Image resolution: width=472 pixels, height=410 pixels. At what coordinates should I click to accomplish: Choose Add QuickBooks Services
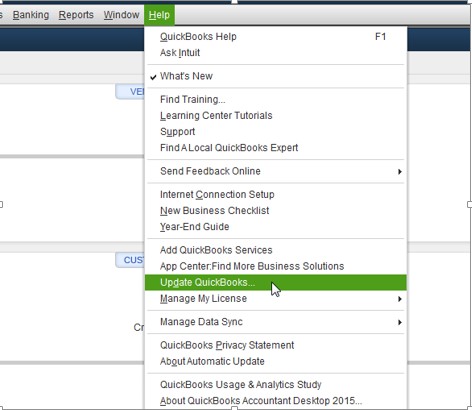(x=276, y=250)
